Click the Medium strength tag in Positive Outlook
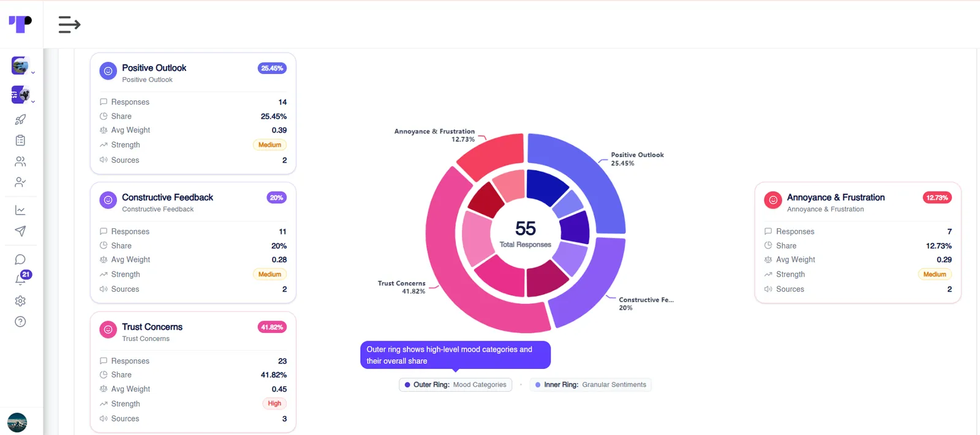The width and height of the screenshot is (980, 435). coord(269,145)
